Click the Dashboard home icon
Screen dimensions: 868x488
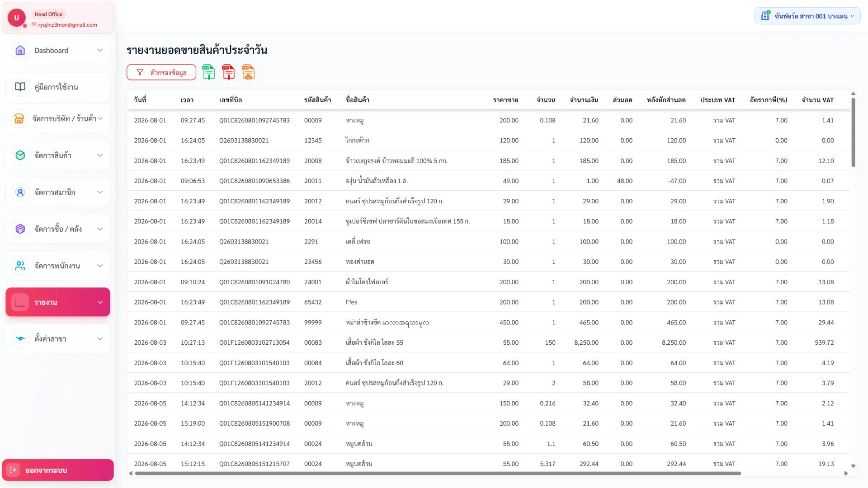click(x=20, y=50)
